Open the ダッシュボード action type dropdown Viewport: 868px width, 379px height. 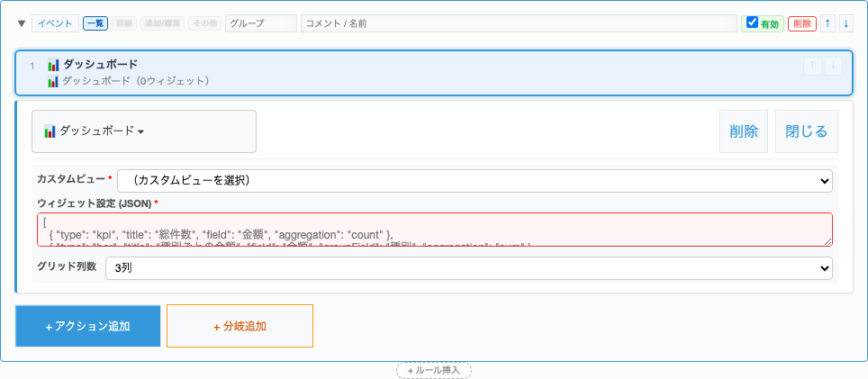144,131
